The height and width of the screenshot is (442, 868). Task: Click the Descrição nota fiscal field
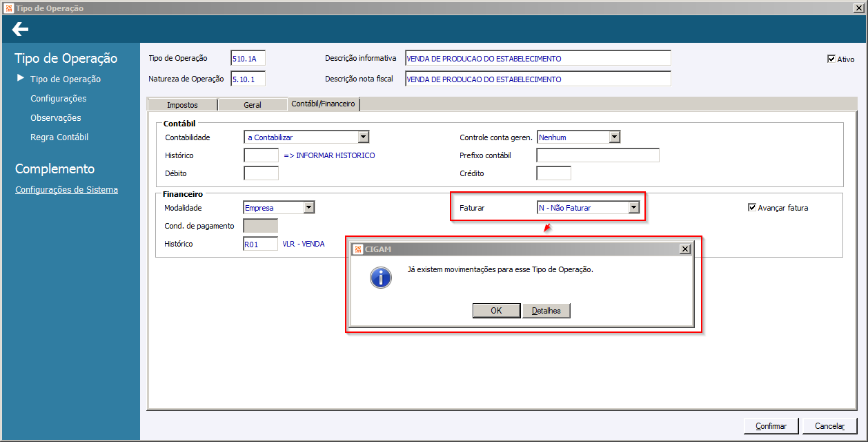[x=537, y=79]
